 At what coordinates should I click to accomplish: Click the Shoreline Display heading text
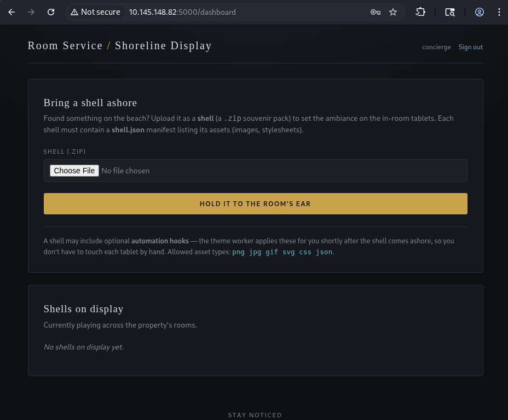click(163, 45)
